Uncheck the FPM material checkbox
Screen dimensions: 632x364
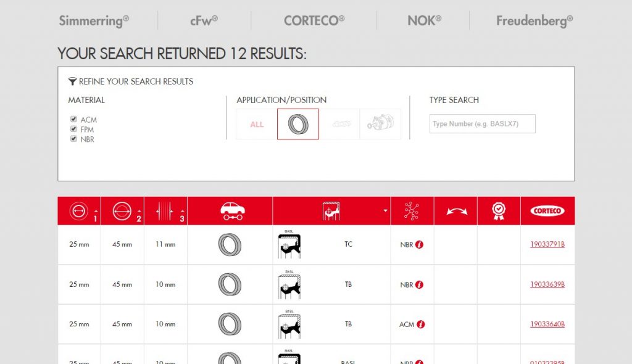click(x=73, y=129)
